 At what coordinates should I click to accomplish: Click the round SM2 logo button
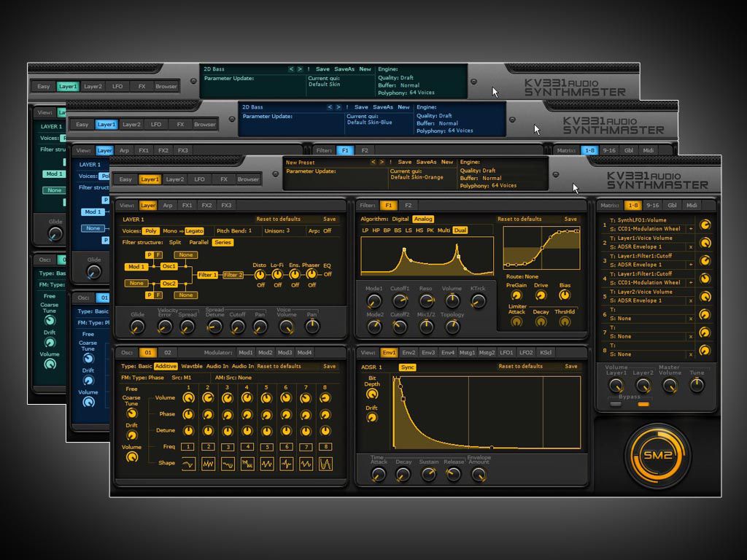(x=657, y=456)
